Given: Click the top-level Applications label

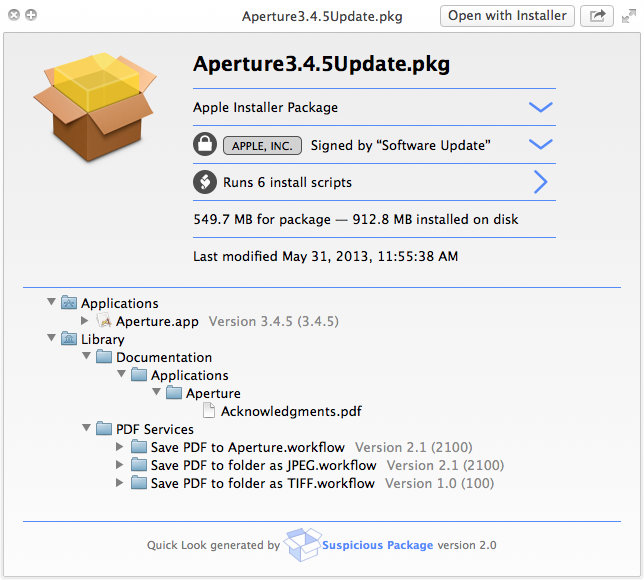Looking at the screenshot, I should point(120,303).
